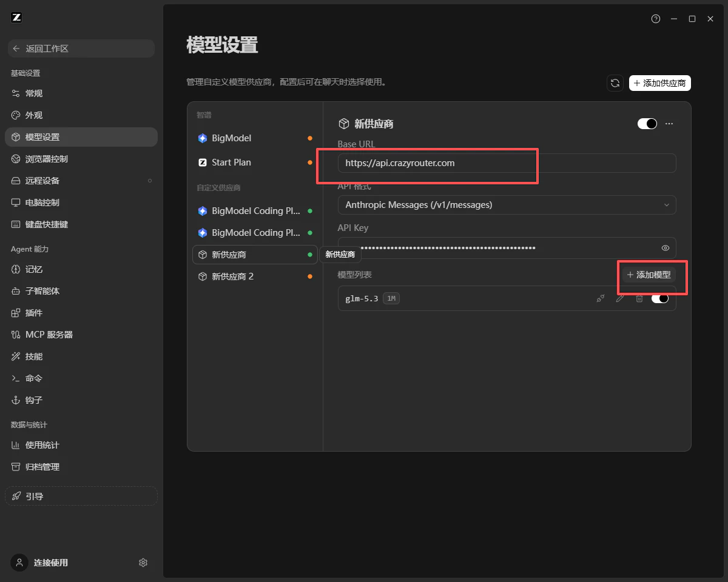Delete the glm-5.3 model using trash icon
Screen dimensions: 728x582
point(639,298)
